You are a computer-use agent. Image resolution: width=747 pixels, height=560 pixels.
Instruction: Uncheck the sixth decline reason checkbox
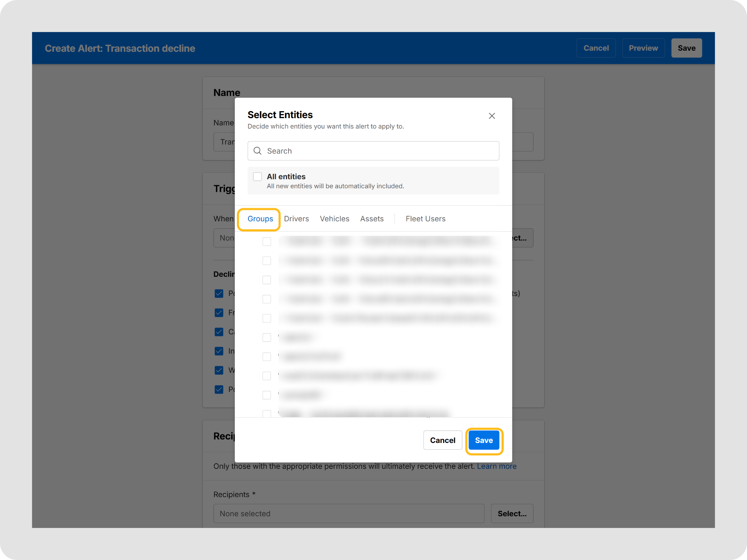pos(219,389)
